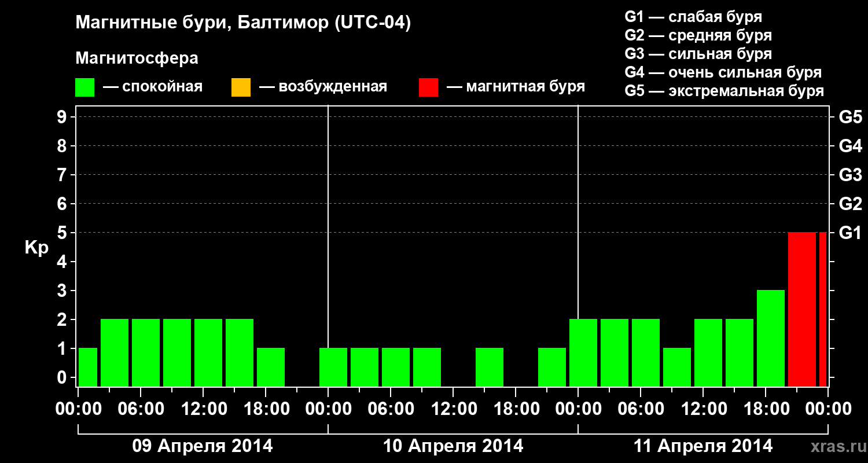Click the 'Kp' axis label
868x463 pixels.
36,248
